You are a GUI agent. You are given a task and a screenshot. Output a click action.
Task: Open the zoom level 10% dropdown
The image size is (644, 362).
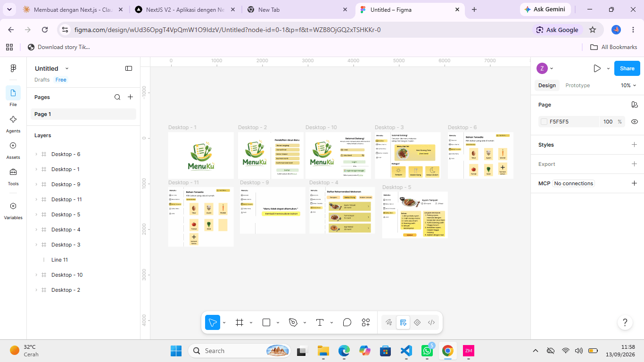(628, 85)
